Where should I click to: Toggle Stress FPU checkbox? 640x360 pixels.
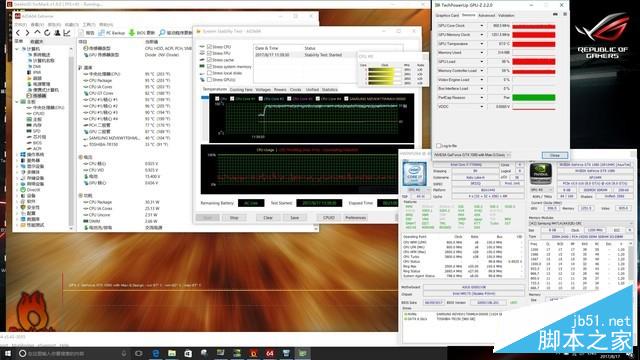[209, 53]
